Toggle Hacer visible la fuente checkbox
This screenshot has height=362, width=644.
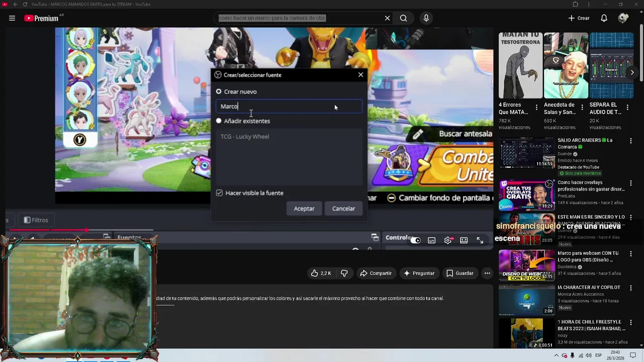click(219, 193)
